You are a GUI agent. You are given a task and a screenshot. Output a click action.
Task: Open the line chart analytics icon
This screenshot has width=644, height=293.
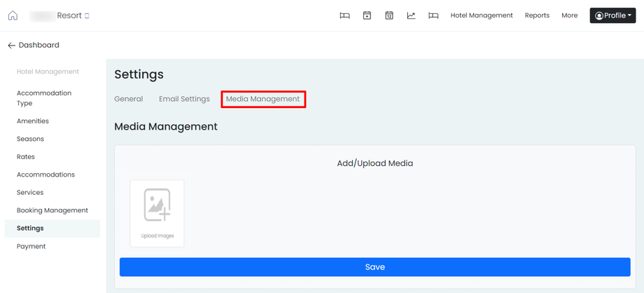point(411,15)
